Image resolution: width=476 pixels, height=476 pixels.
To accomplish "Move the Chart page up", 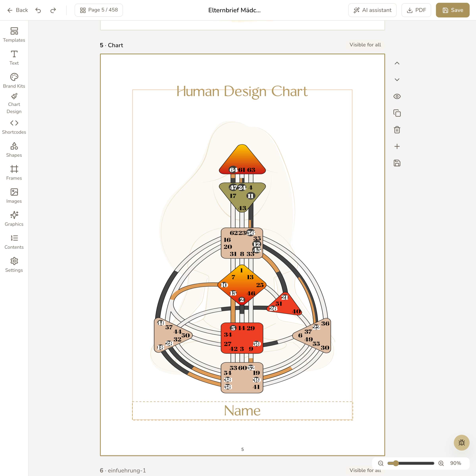I will [x=397, y=63].
